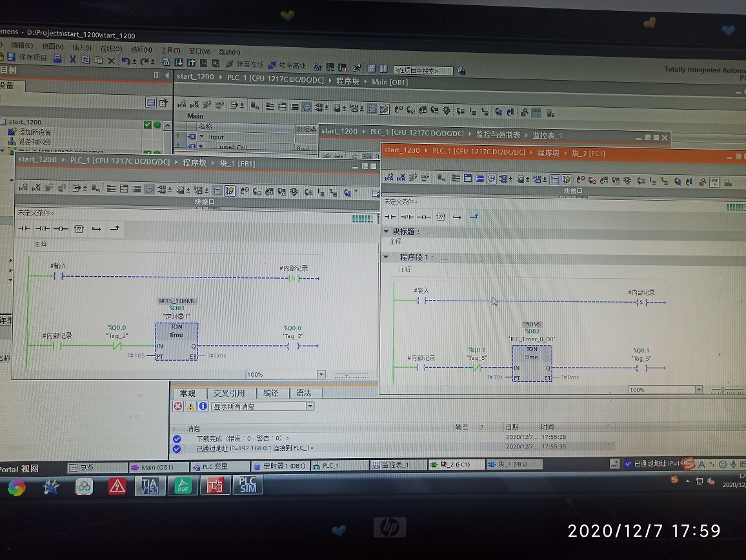Viewport: 746px width, 560px height.
Task: Click the Cut scissors icon in main toolbar
Action: [72, 60]
